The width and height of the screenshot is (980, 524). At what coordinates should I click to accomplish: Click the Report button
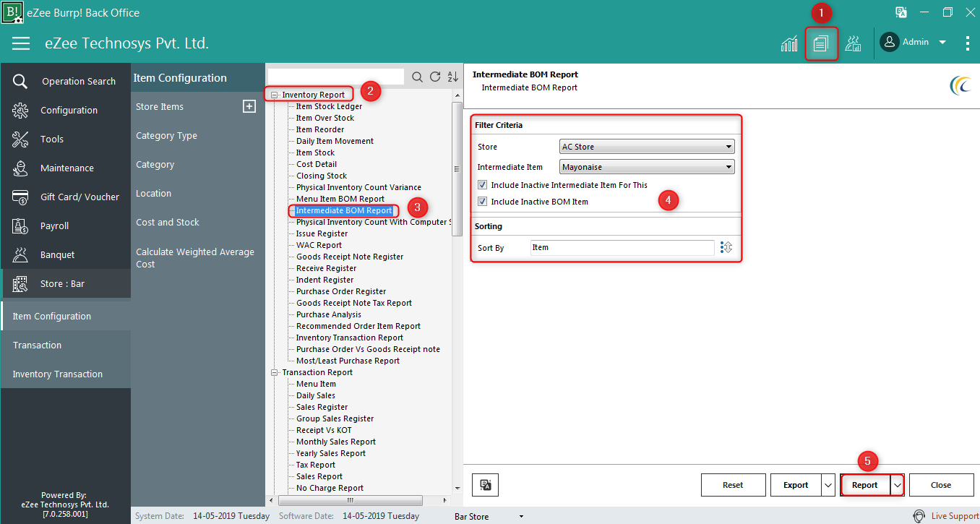tap(864, 485)
